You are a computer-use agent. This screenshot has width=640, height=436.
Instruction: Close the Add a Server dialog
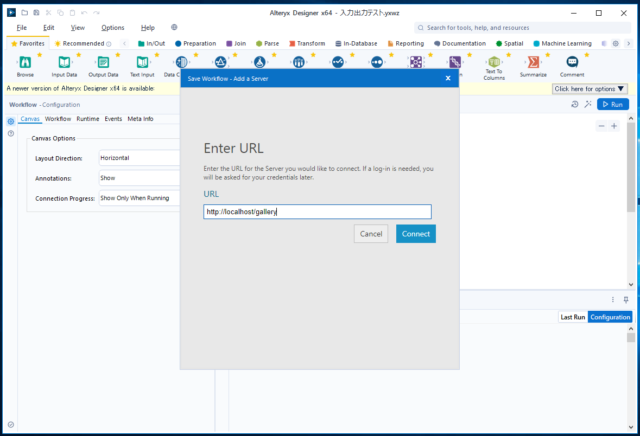448,78
